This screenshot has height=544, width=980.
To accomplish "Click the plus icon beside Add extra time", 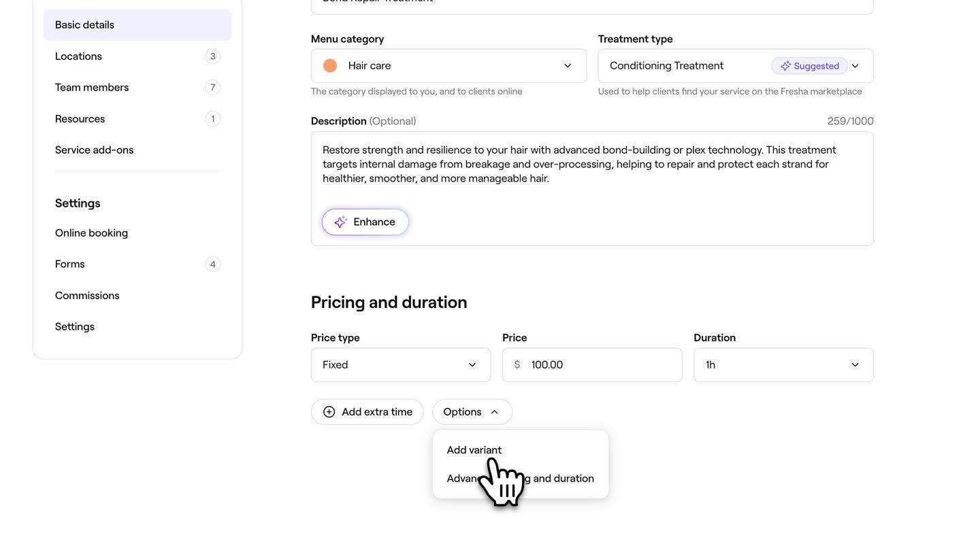I will coord(329,412).
